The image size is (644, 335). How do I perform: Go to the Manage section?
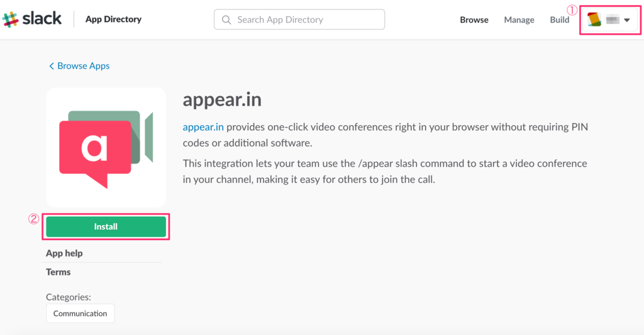coord(519,20)
